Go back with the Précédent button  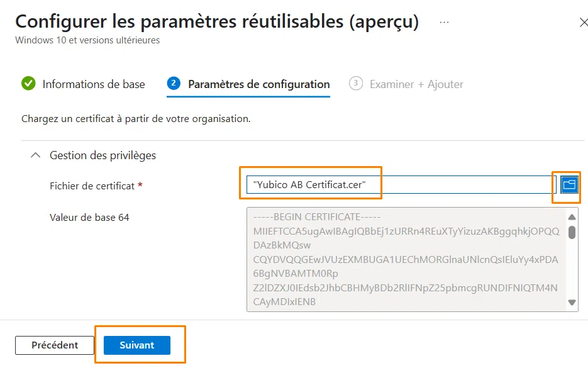tap(54, 344)
